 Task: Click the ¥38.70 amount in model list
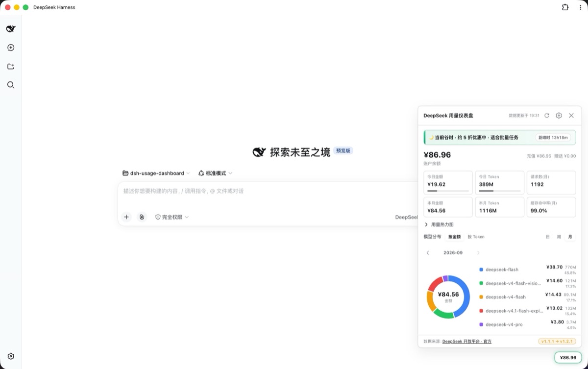click(554, 267)
